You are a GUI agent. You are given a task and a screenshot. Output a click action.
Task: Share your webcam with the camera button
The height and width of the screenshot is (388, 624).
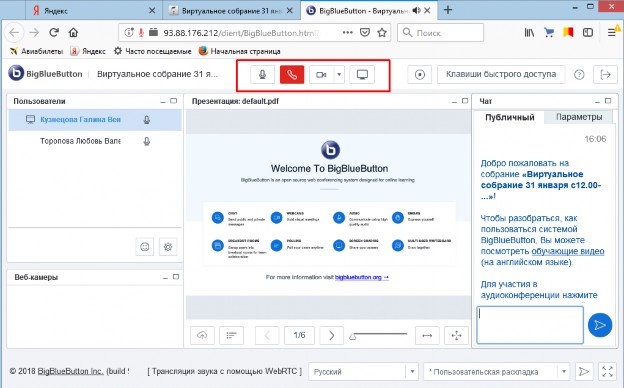click(x=321, y=75)
